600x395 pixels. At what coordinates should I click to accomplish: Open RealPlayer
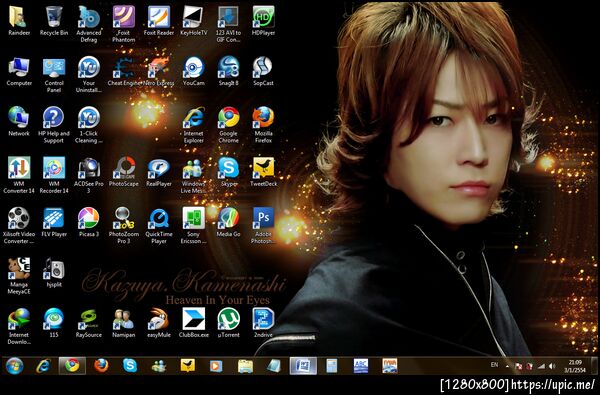(159, 172)
